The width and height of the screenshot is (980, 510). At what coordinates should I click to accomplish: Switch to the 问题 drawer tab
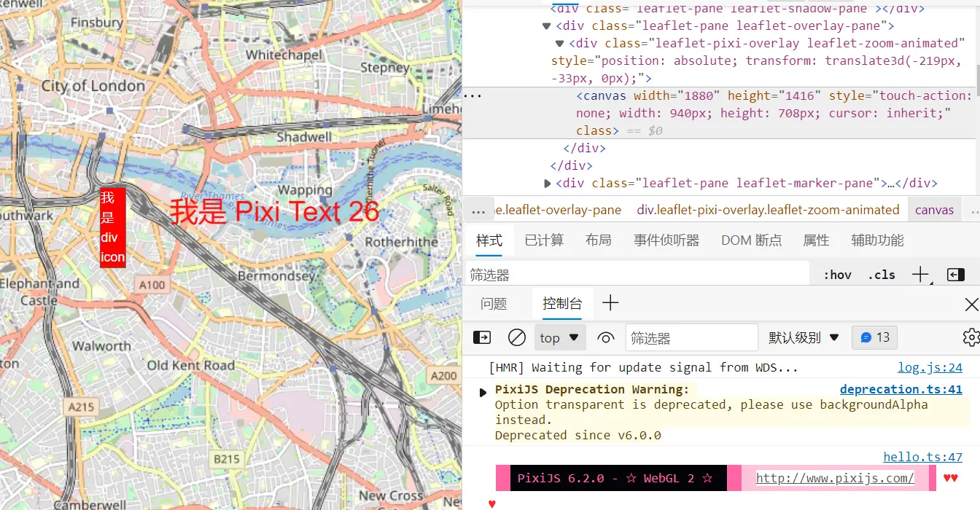pyautogui.click(x=494, y=304)
